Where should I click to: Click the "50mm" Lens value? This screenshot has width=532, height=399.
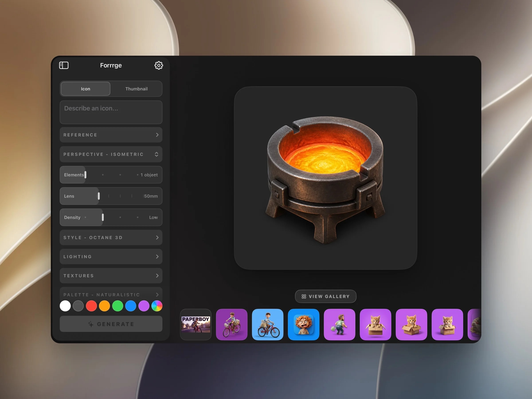151,196
